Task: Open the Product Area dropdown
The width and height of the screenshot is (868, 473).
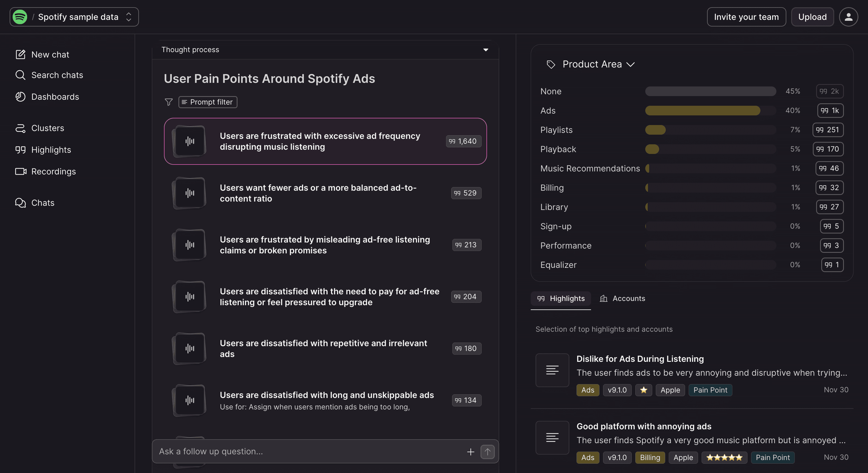Action: point(599,64)
